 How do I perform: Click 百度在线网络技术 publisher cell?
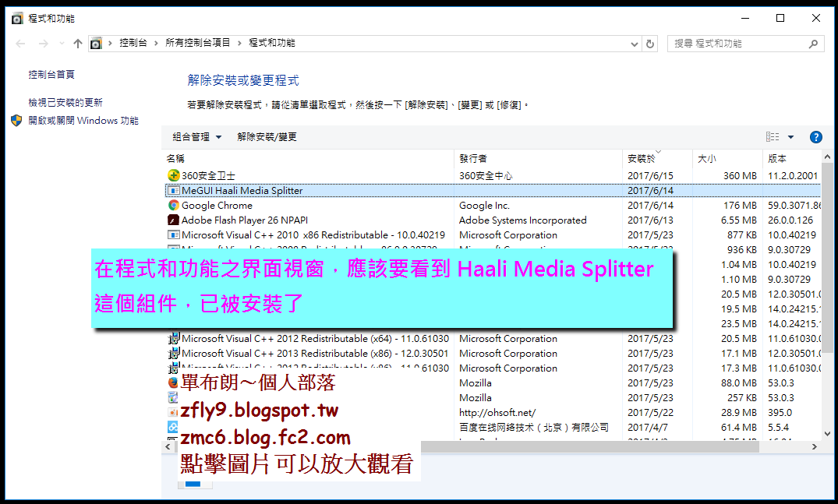pyautogui.click(x=534, y=427)
